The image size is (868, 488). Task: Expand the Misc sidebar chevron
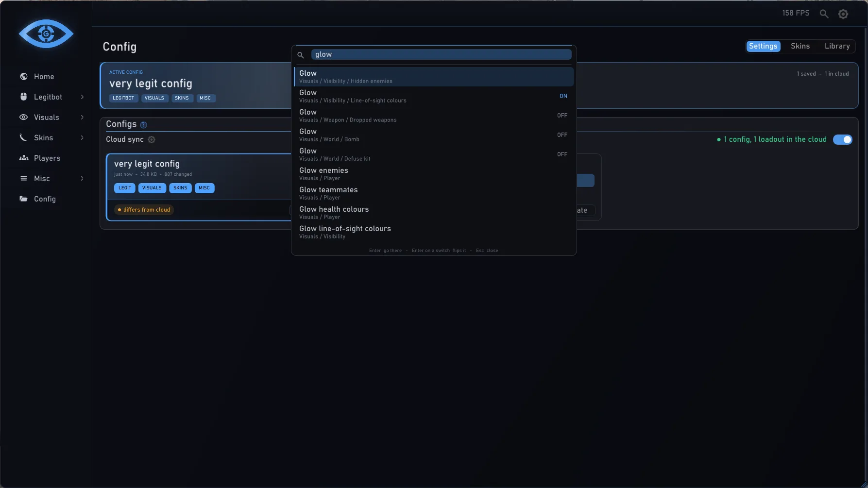click(82, 178)
